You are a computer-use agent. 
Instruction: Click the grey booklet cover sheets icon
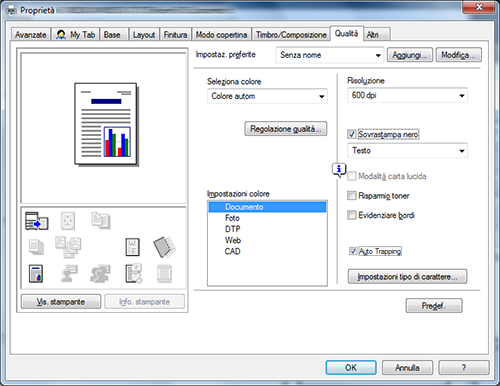[x=164, y=247]
